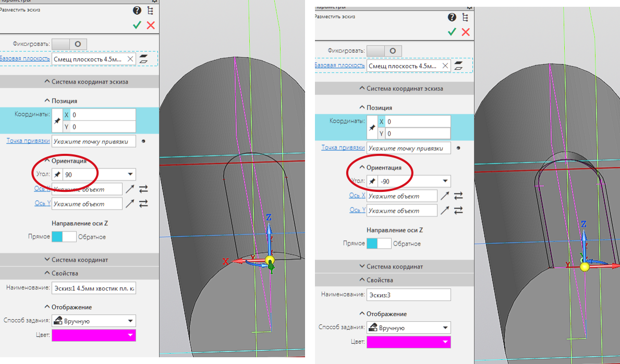The width and height of the screenshot is (620, 364).
Task: Open magenta color picker in left Эскиз:1 panel
Action: tap(94, 335)
